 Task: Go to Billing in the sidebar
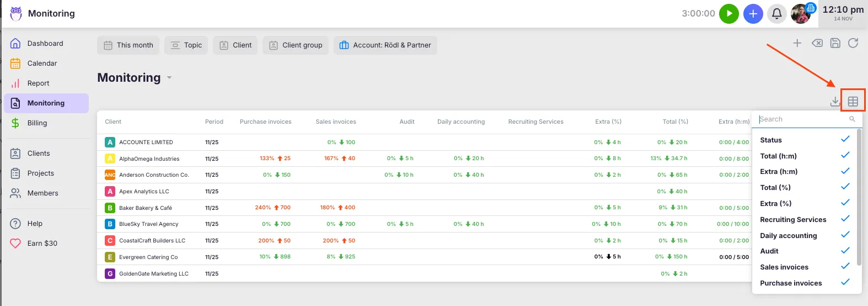pyautogui.click(x=37, y=123)
